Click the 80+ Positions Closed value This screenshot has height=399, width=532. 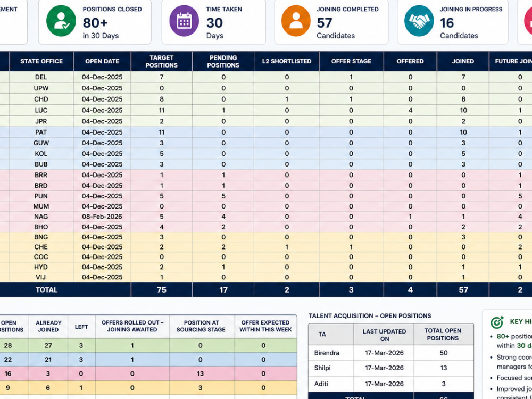tap(95, 23)
